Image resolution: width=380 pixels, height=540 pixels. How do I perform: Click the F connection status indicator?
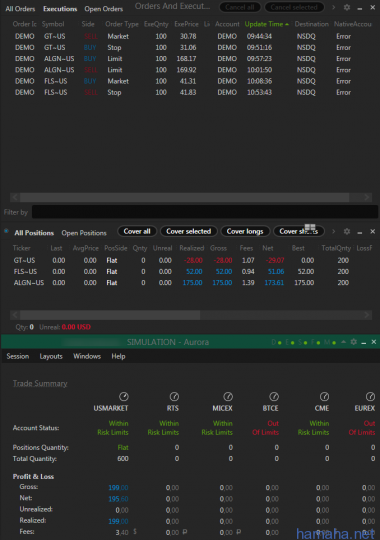pyautogui.click(x=316, y=342)
